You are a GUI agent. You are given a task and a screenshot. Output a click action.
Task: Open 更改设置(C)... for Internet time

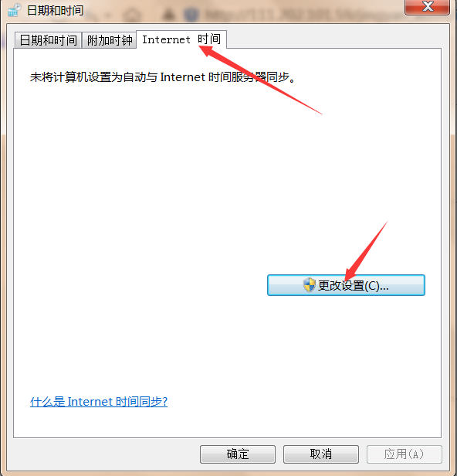tap(346, 285)
